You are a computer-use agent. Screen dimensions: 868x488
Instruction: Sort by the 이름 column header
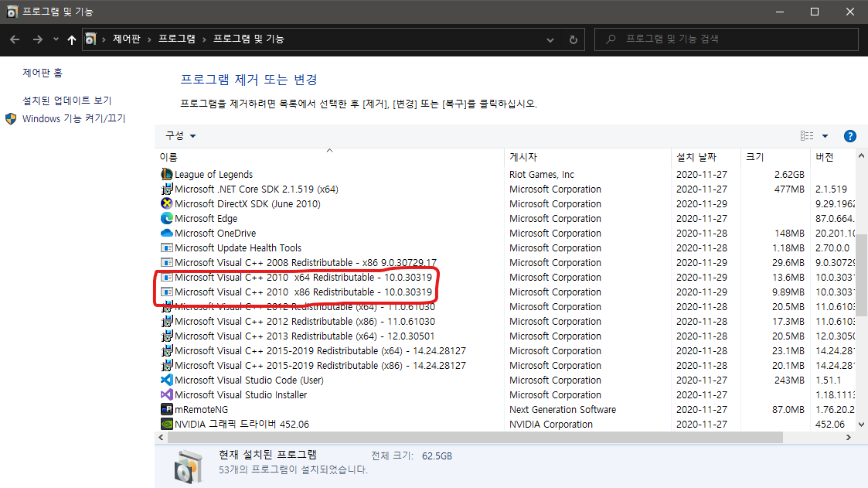tap(330, 157)
